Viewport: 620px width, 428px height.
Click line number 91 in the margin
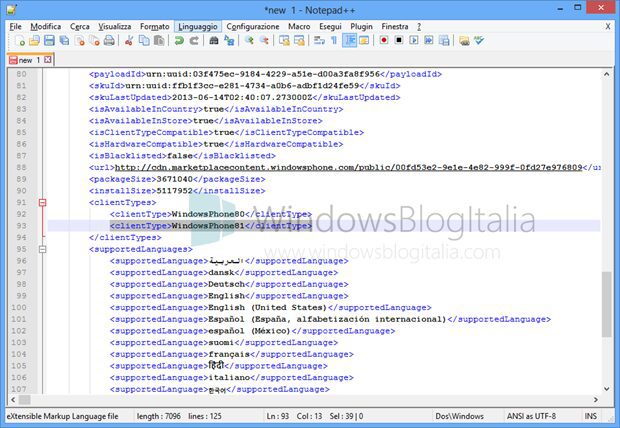tap(21, 203)
